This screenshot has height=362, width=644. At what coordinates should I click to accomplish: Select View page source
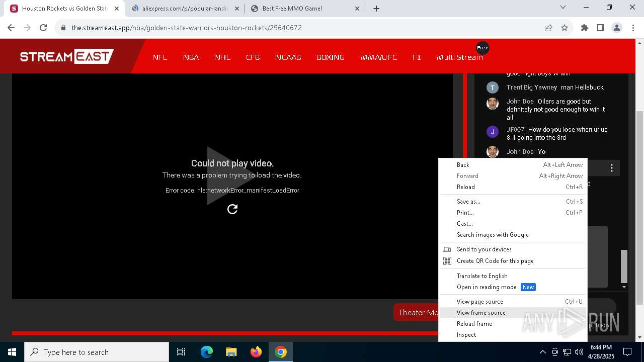point(513,302)
